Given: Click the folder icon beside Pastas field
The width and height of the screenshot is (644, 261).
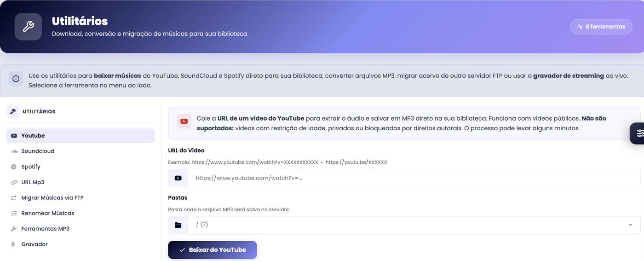Looking at the screenshot, I should click(x=178, y=225).
